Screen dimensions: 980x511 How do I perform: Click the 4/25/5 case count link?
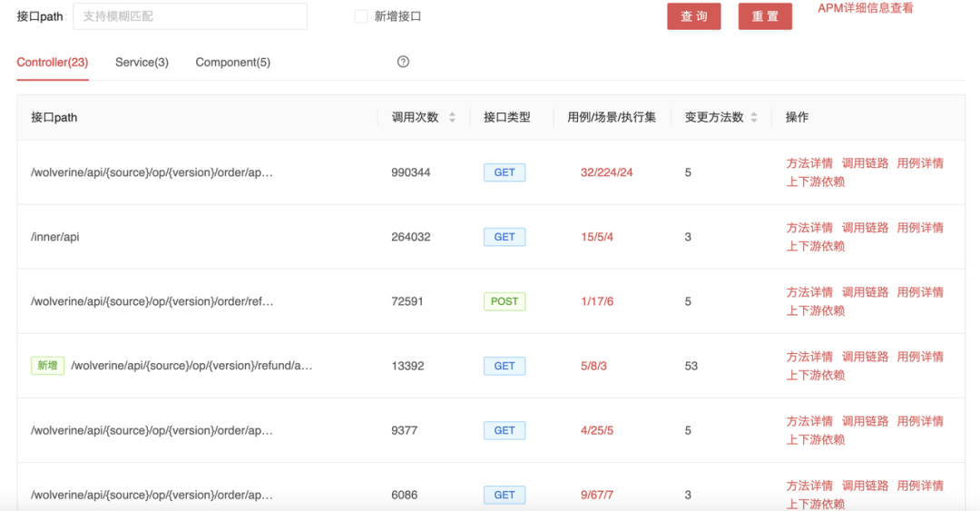[597, 430]
